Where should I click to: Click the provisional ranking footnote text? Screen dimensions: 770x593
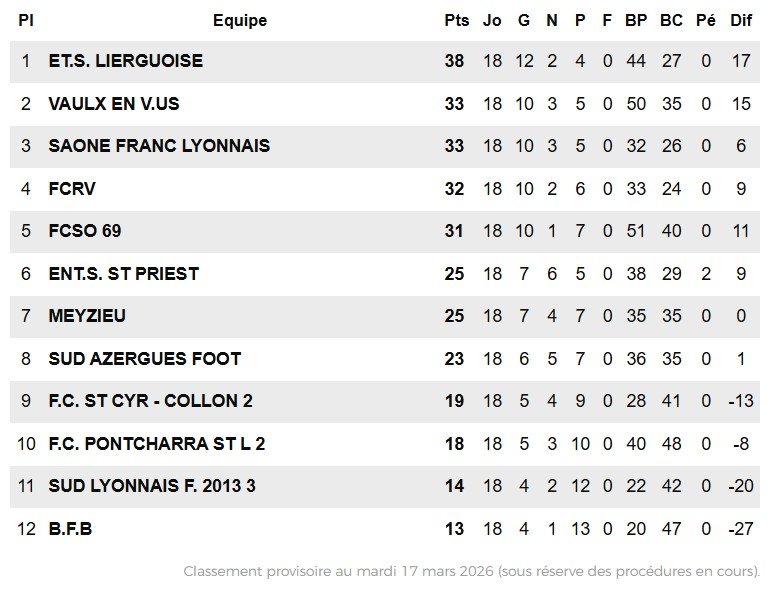[x=471, y=572]
